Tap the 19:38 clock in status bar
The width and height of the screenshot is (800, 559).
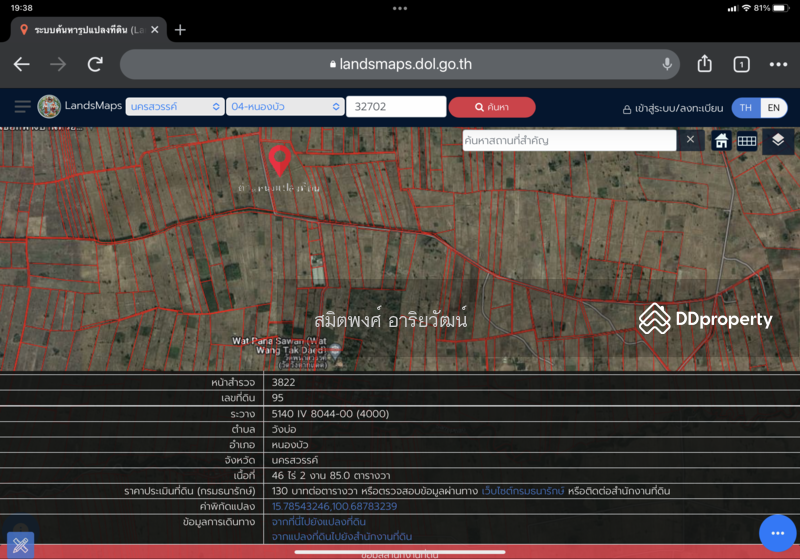click(x=21, y=8)
